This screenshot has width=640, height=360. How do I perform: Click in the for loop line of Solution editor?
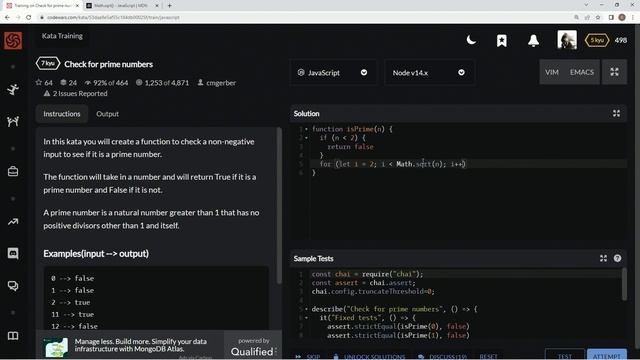469,164
